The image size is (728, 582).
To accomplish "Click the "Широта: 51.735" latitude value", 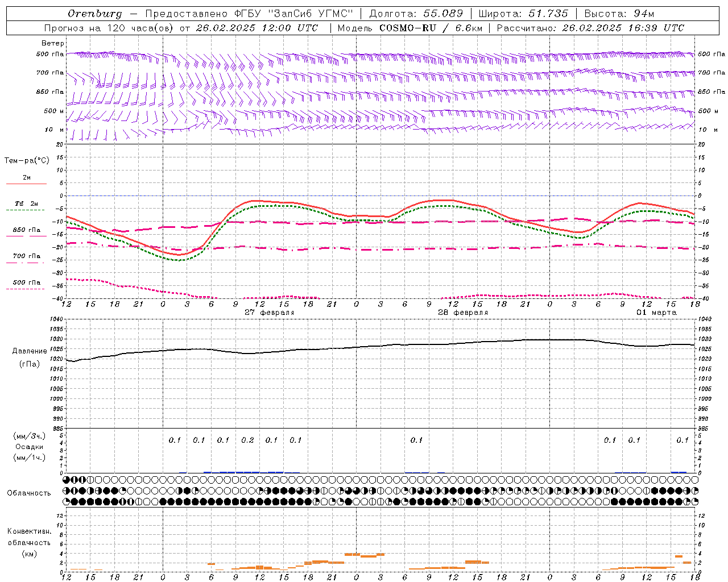I will point(523,14).
